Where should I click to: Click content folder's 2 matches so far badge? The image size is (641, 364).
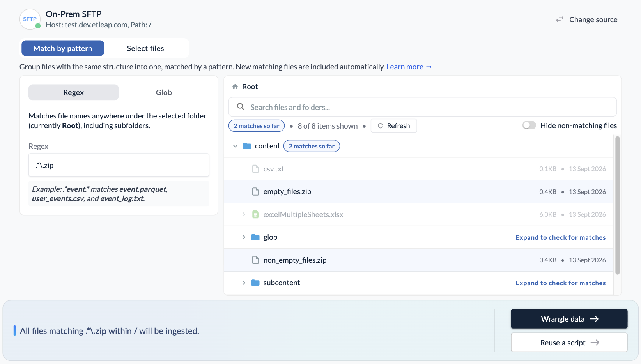click(312, 146)
